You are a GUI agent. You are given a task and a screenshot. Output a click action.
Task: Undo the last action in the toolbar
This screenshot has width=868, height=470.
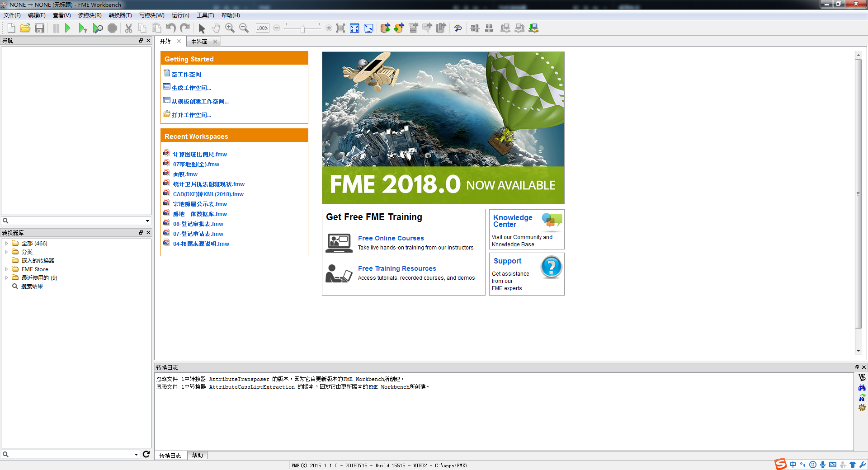point(170,28)
